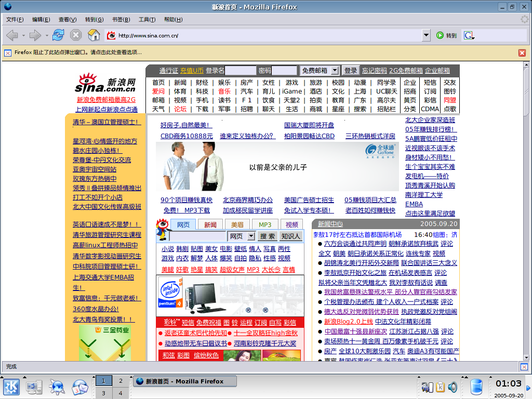Click the popup-blocked icon in the status bar
Screen dimensions: 532x399
[524, 367]
